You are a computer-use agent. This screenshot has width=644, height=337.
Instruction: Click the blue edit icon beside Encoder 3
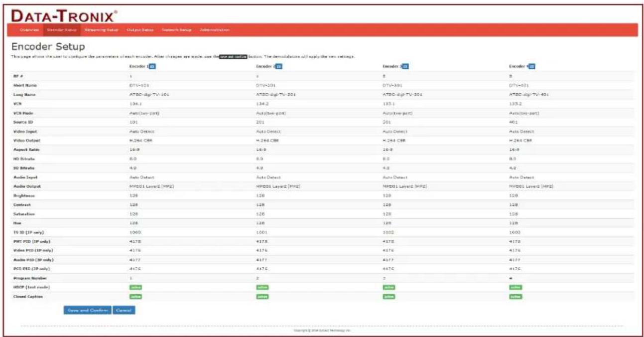pyautogui.click(x=405, y=66)
